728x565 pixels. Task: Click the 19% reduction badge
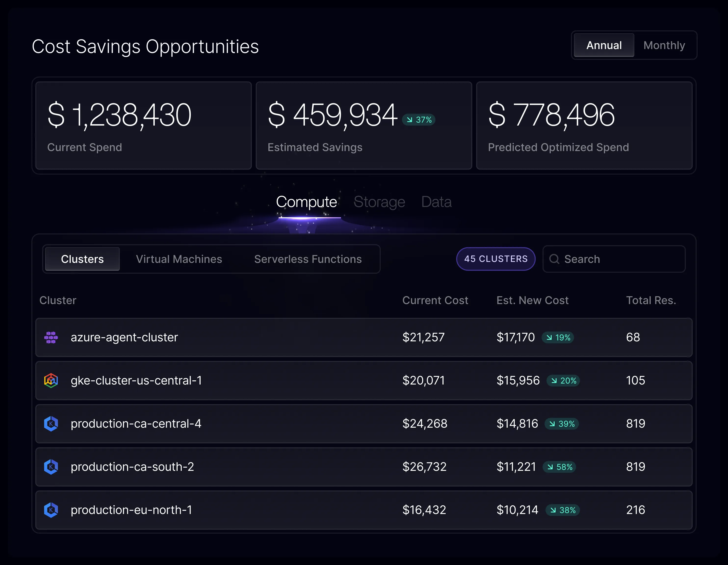pos(558,338)
